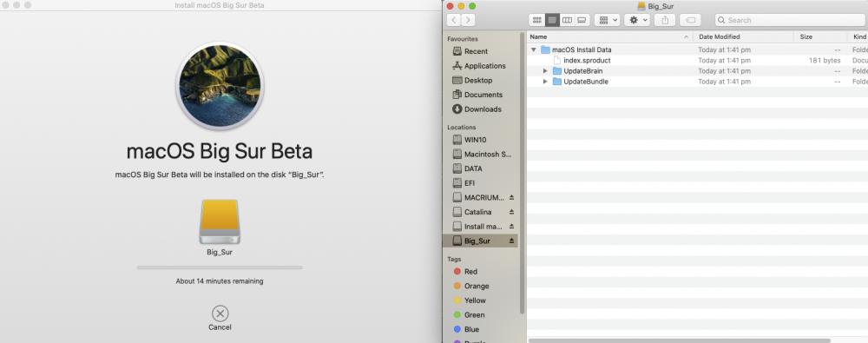Open the WIN10 volume
Image resolution: width=868 pixels, height=343 pixels.
pos(476,140)
